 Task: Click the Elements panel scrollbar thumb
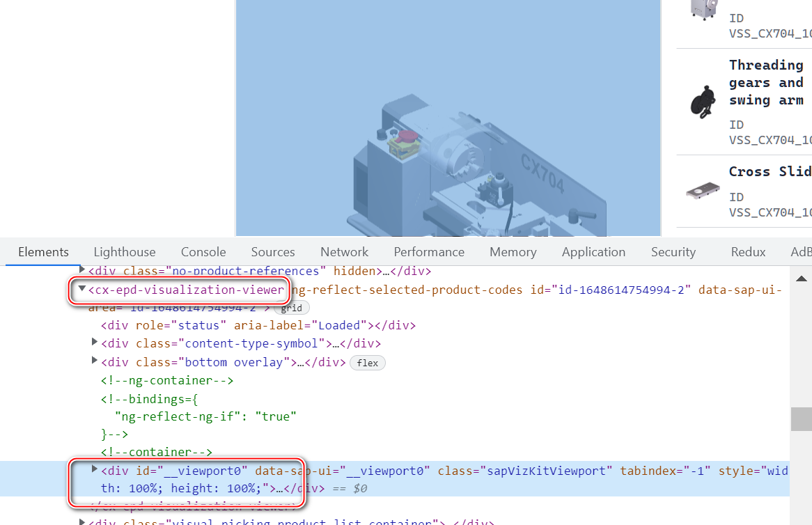coord(801,419)
